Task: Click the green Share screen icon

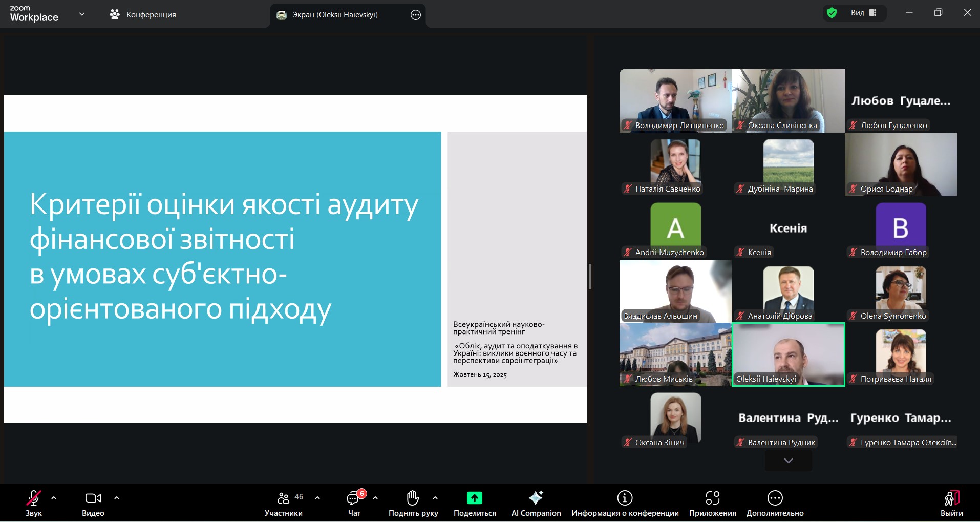Action: click(x=474, y=498)
